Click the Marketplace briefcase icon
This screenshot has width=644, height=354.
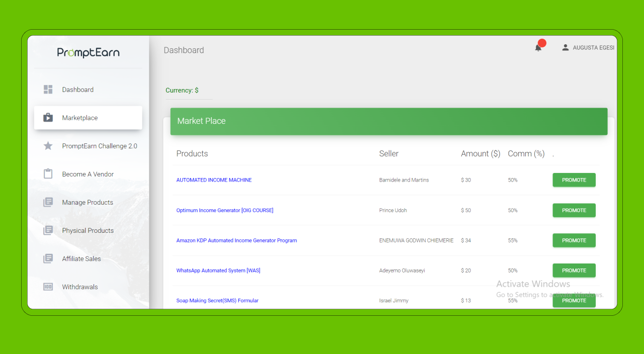point(48,118)
